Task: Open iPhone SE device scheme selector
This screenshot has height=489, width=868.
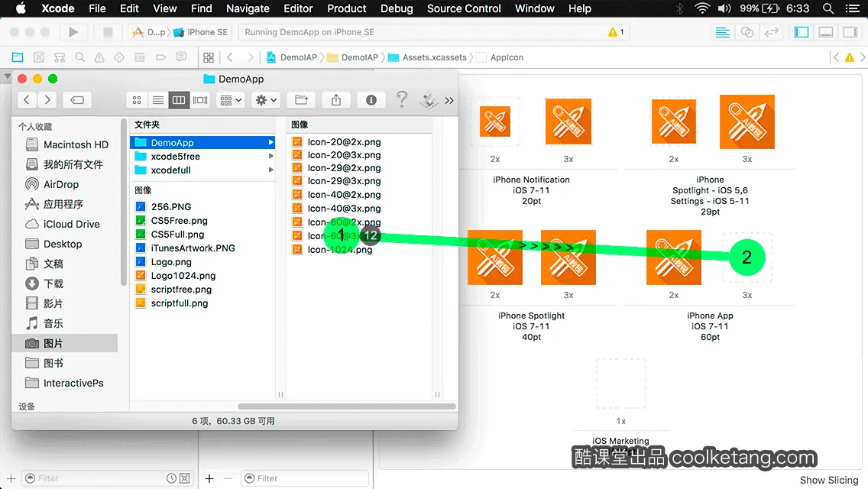Action: coord(201,32)
